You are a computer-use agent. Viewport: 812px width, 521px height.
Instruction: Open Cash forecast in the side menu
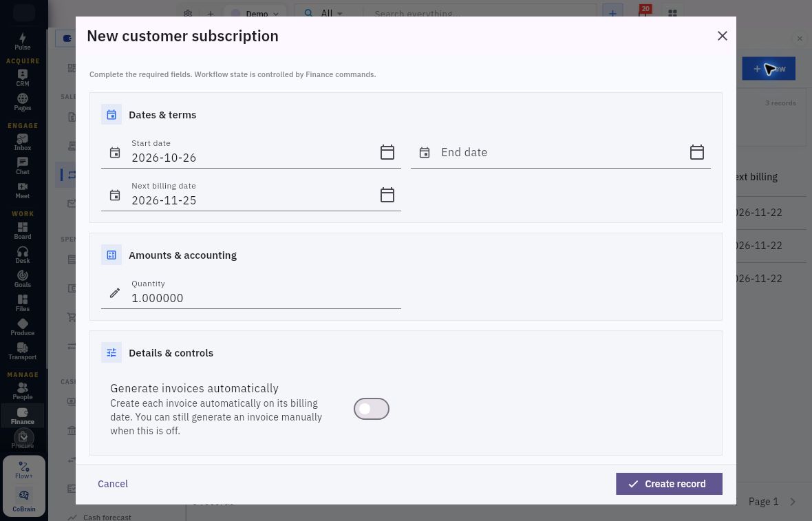click(107, 517)
